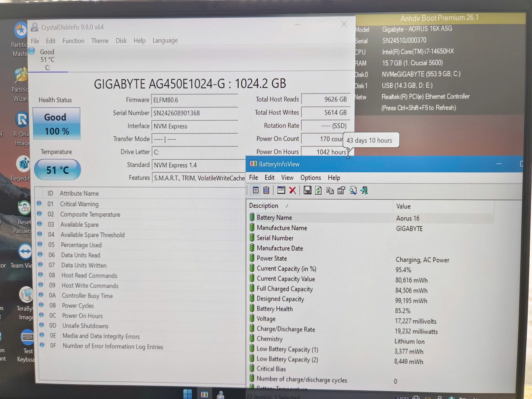This screenshot has width=532, height=399.
Task: Click the floppy disk Save icon in BatteryInfoView
Action: [307, 191]
